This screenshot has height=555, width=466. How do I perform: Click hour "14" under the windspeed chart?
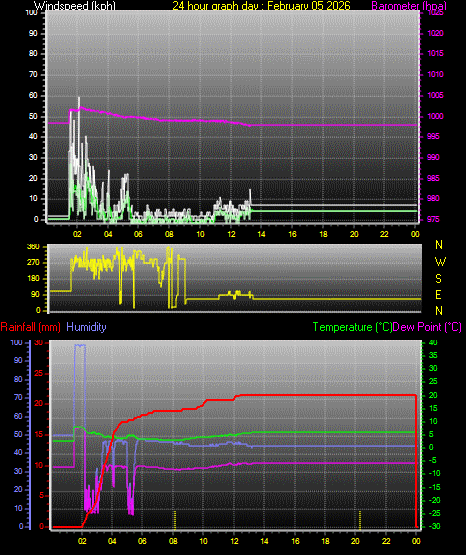click(x=261, y=234)
